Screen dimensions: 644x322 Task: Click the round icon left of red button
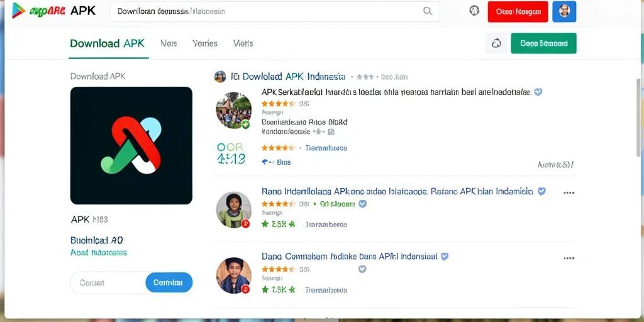pyautogui.click(x=474, y=11)
